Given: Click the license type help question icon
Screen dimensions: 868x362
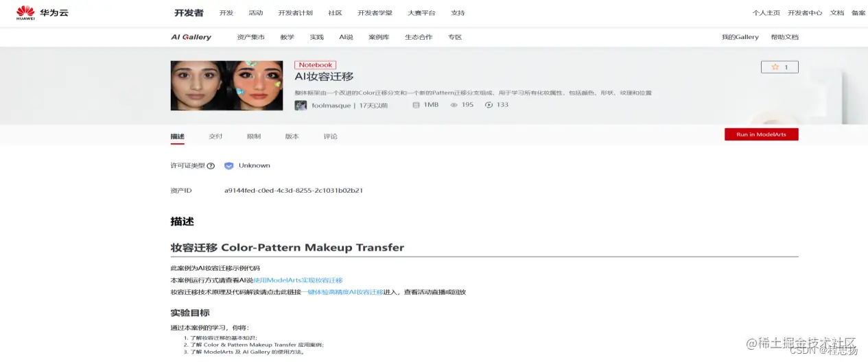Looking at the screenshot, I should (x=211, y=166).
